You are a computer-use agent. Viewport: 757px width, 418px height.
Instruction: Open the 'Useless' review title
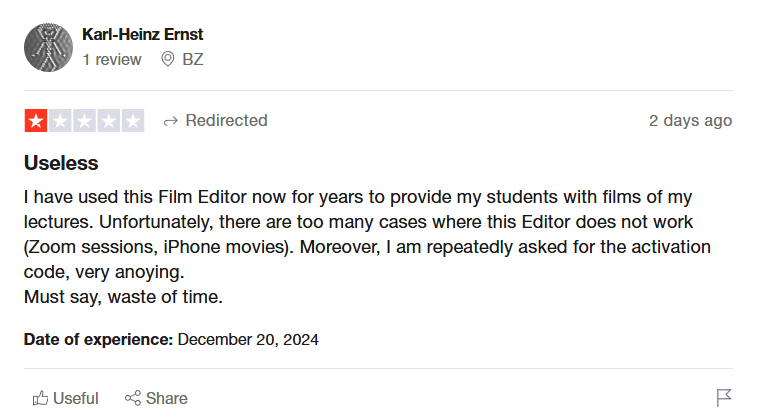(x=61, y=162)
